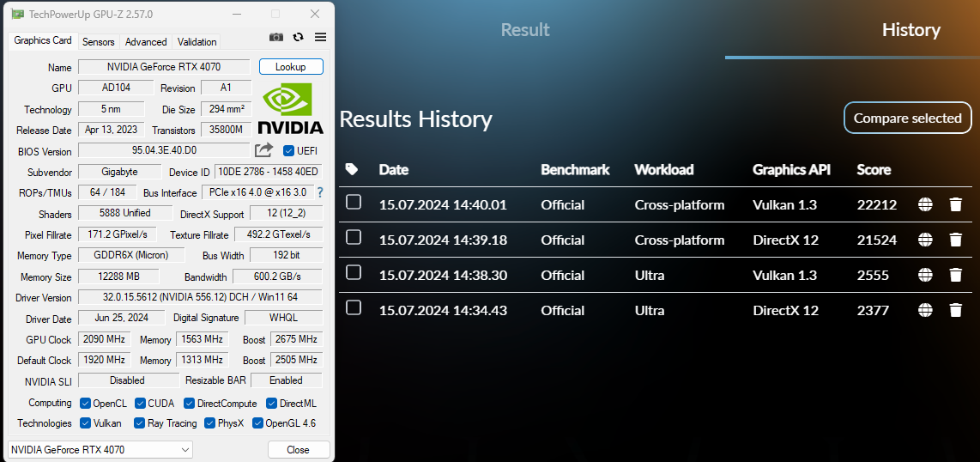The image size is (980, 462).
Task: Switch to the History tab
Action: 910,30
